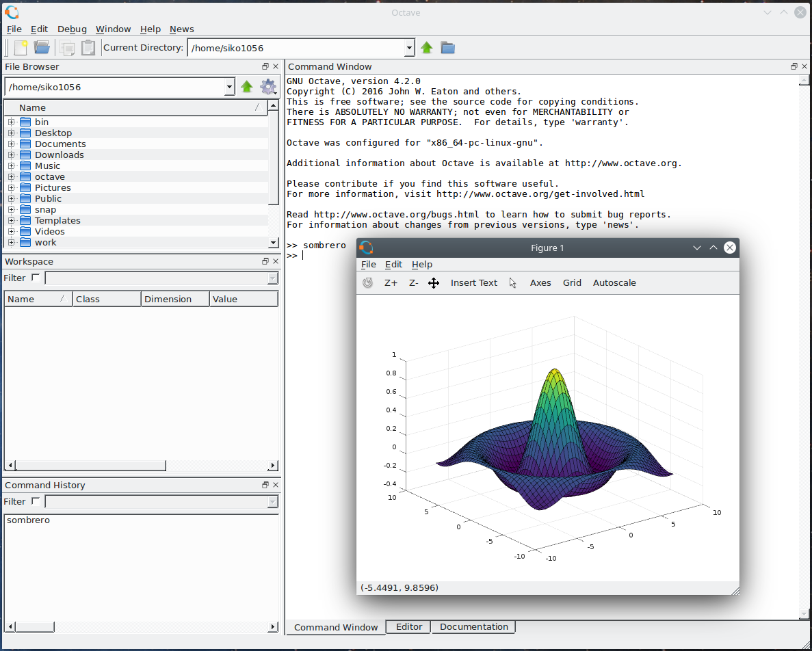Close the File Browser panel
The width and height of the screenshot is (812, 651).
click(276, 66)
